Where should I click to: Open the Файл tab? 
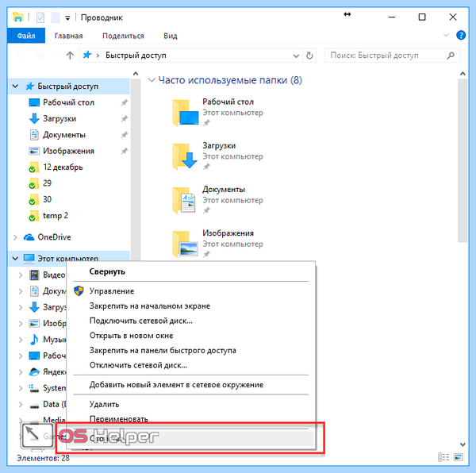click(x=26, y=36)
